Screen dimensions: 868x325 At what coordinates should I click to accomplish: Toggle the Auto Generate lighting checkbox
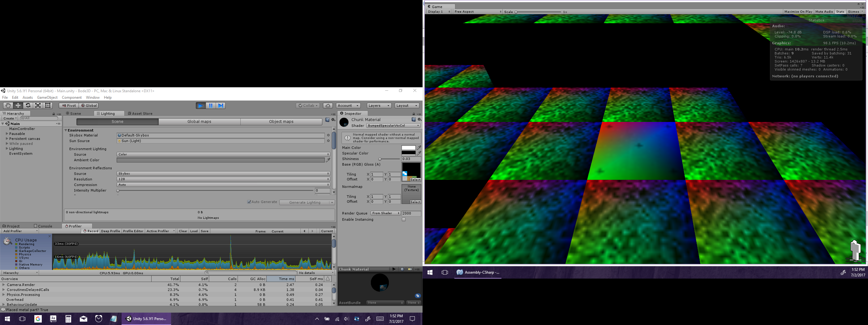pos(249,202)
